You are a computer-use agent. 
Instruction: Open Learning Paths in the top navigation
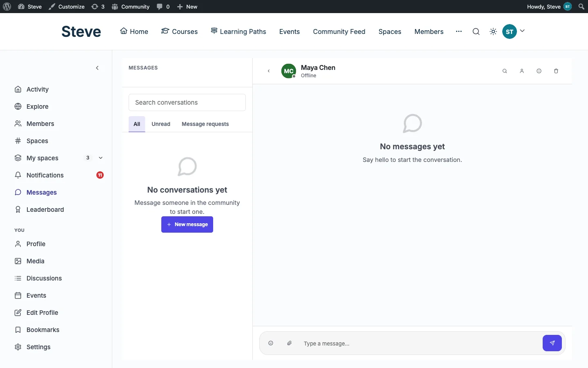click(238, 31)
